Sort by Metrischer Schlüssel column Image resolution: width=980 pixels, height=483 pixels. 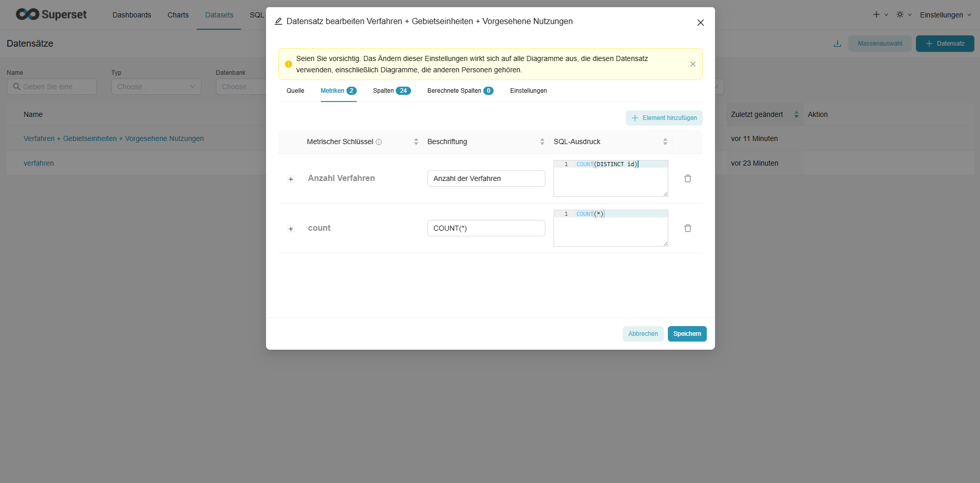(x=416, y=142)
